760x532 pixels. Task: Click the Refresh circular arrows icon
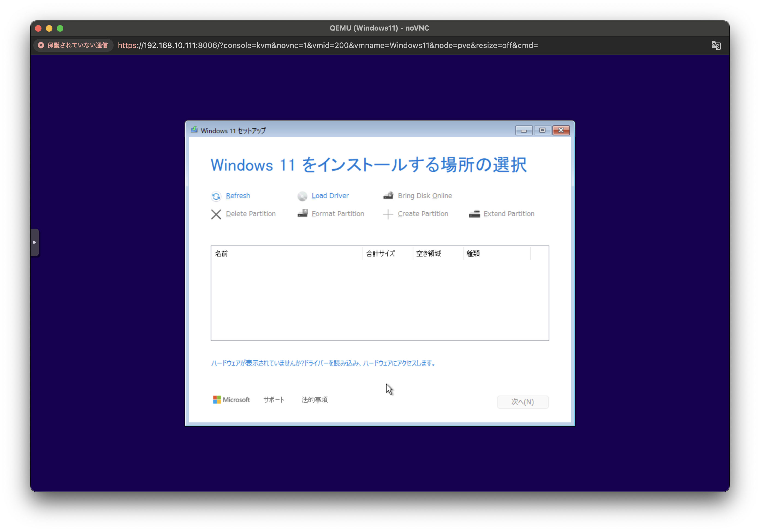click(216, 196)
